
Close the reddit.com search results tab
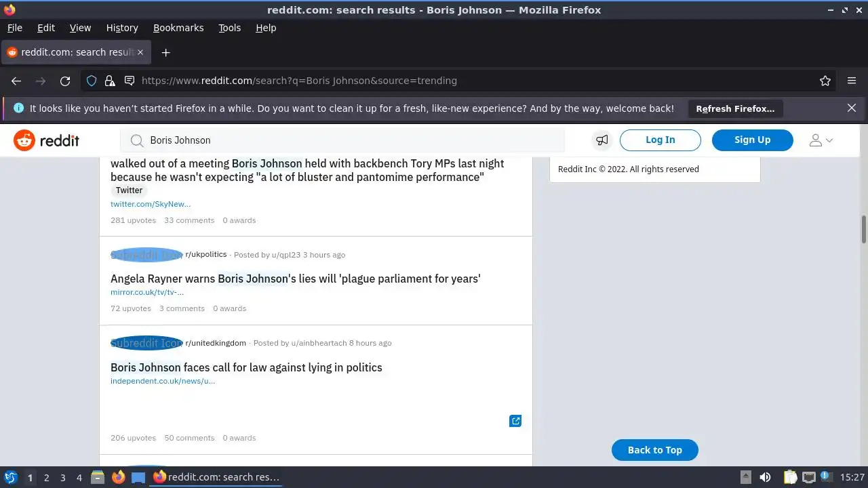coord(141,52)
